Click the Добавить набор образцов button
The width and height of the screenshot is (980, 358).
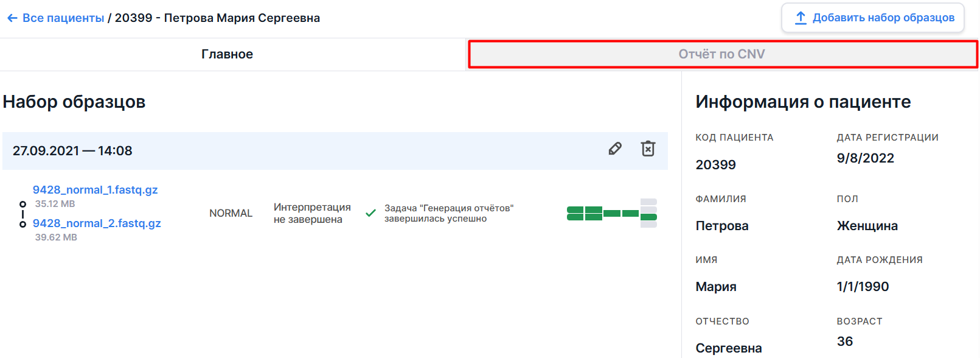[874, 18]
